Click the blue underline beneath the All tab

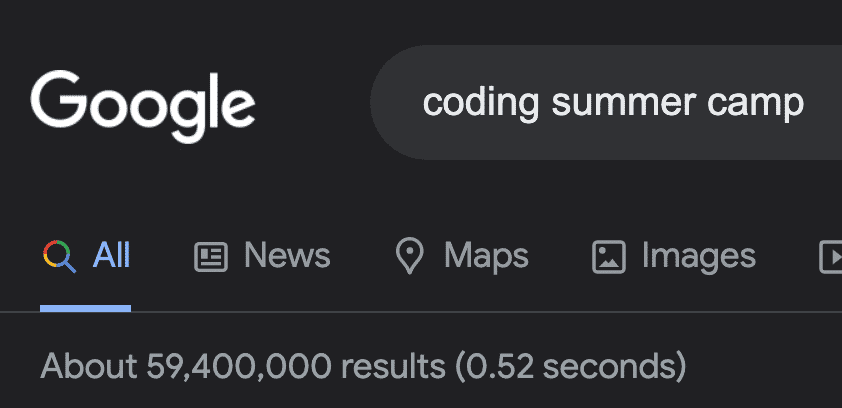click(85, 308)
